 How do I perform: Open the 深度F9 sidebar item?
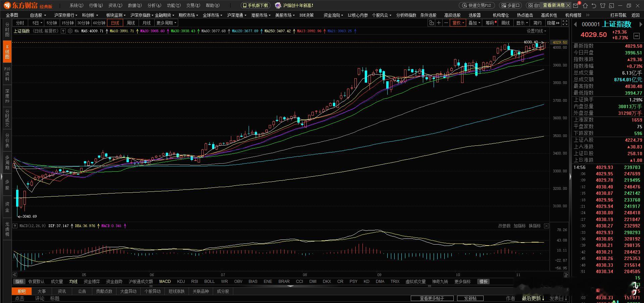[x=7, y=96]
